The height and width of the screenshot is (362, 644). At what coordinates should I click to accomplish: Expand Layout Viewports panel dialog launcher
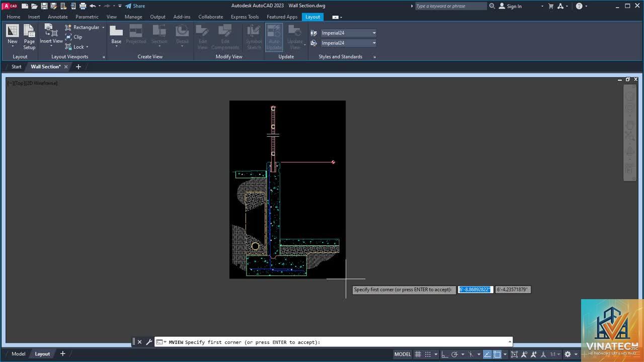click(x=104, y=57)
